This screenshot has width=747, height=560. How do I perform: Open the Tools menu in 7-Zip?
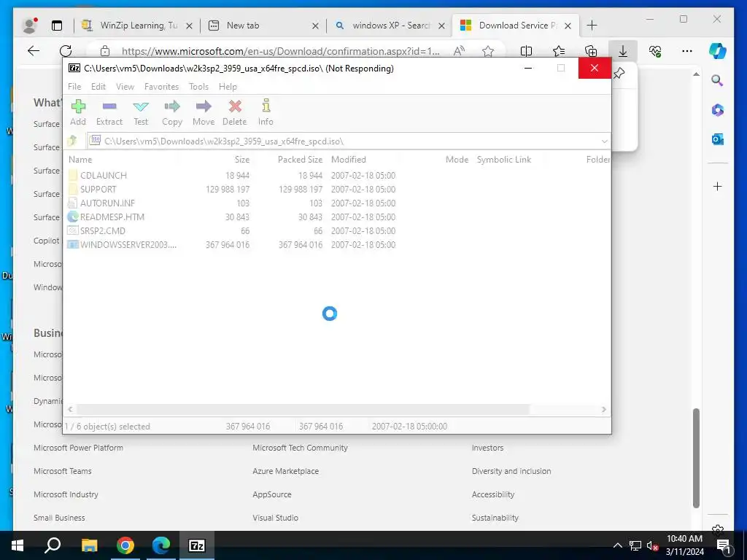point(198,87)
